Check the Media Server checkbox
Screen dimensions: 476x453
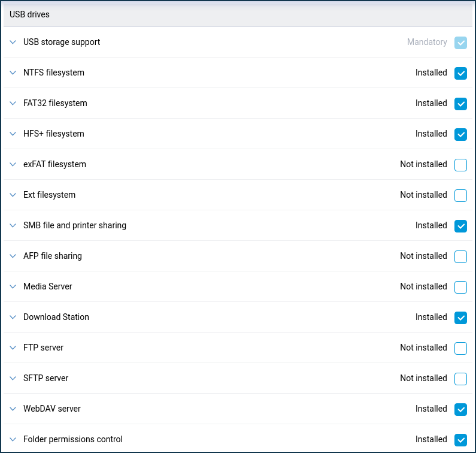460,287
